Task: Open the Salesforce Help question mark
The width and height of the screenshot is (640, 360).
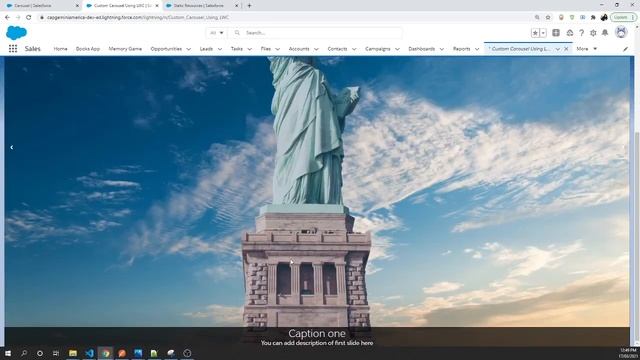Action: [x=581, y=33]
